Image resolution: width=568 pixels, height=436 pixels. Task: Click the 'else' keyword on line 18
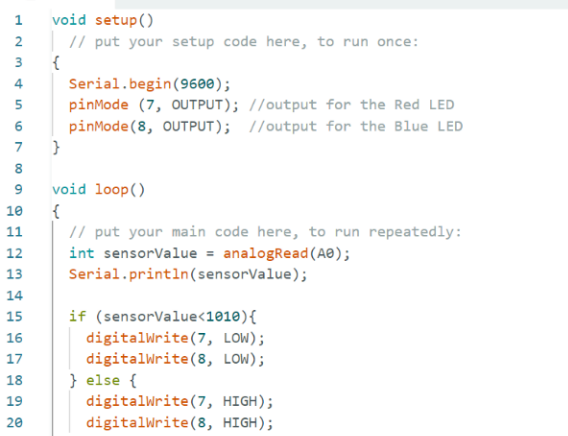tap(103, 381)
